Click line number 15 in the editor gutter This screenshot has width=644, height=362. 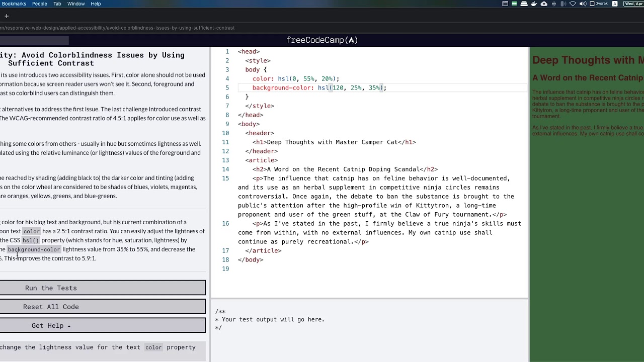225,178
